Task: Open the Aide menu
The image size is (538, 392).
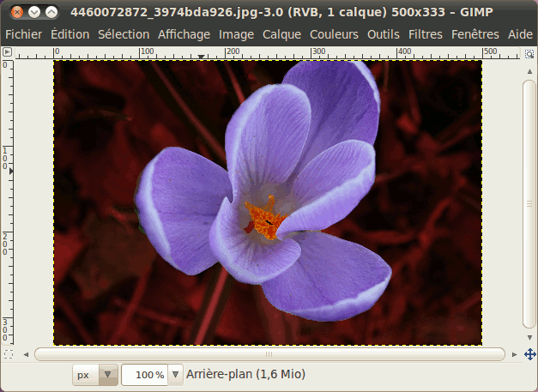Action: tap(520, 34)
